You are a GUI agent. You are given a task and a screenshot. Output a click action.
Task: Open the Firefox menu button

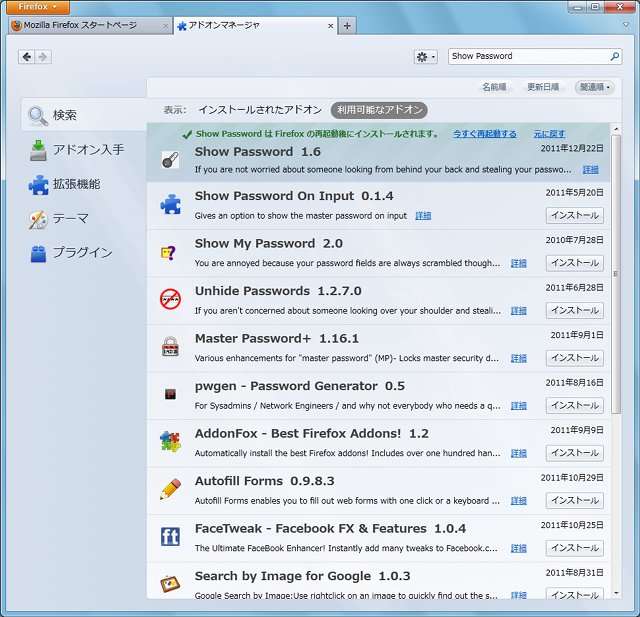(38, 7)
